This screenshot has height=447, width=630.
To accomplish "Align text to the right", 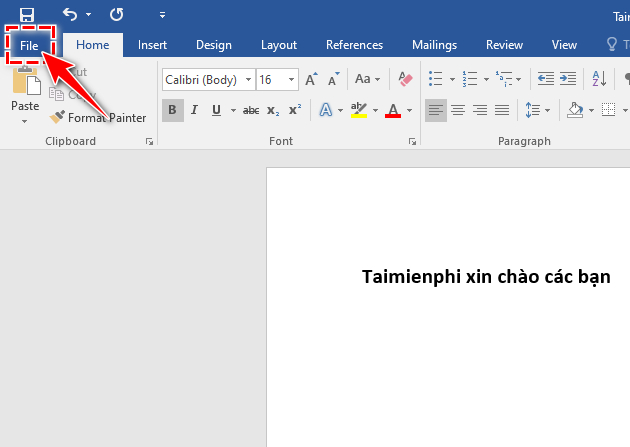I will [480, 110].
